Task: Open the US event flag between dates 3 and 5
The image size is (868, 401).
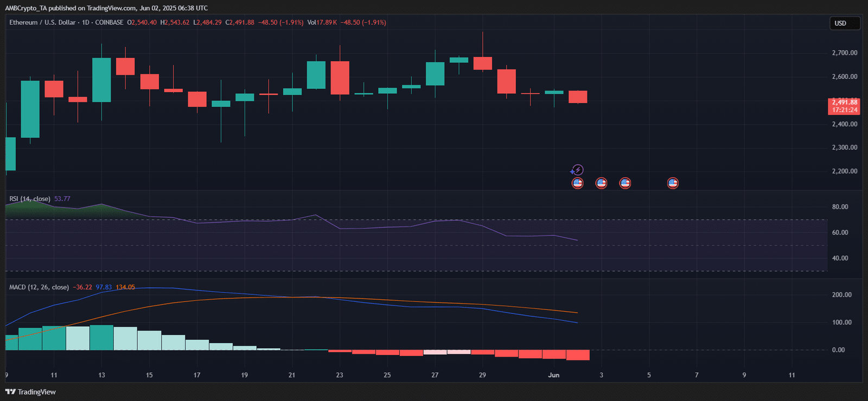Action: (x=625, y=183)
